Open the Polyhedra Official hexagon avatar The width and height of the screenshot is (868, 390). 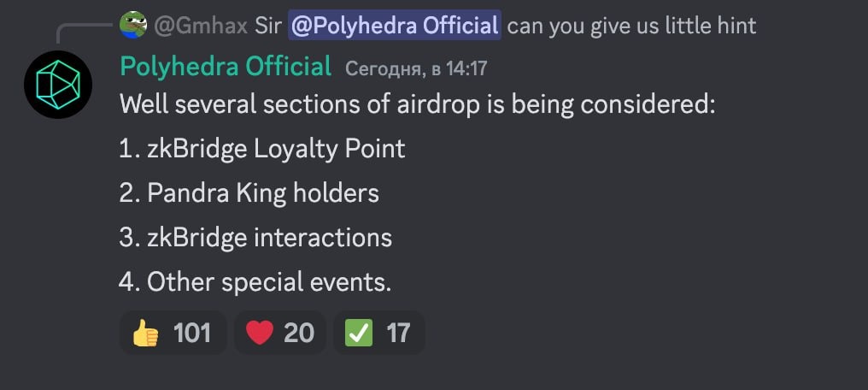[58, 85]
